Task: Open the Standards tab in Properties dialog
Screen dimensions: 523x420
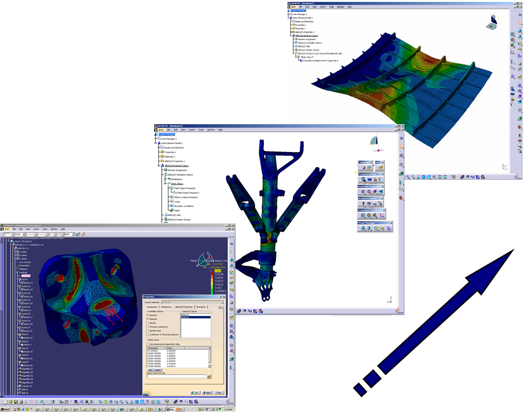Action: tap(201, 307)
